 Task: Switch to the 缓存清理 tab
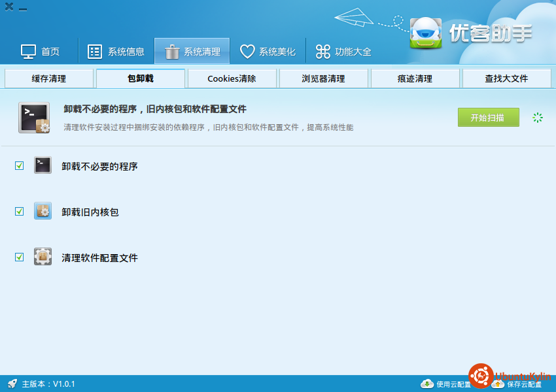pyautogui.click(x=49, y=78)
